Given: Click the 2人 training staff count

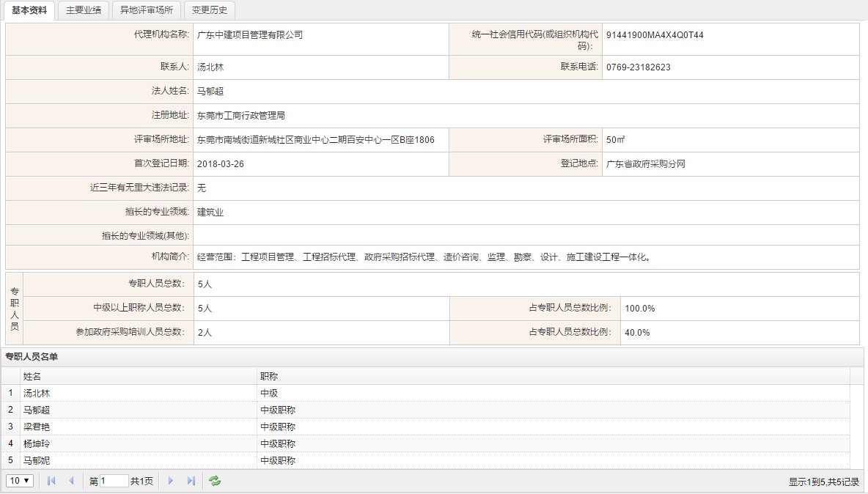Looking at the screenshot, I should tap(205, 333).
